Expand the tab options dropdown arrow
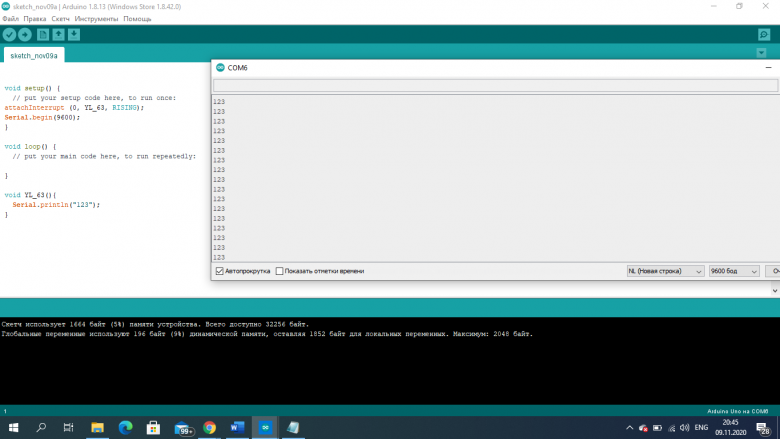Image resolution: width=780 pixels, height=439 pixels. click(x=761, y=53)
